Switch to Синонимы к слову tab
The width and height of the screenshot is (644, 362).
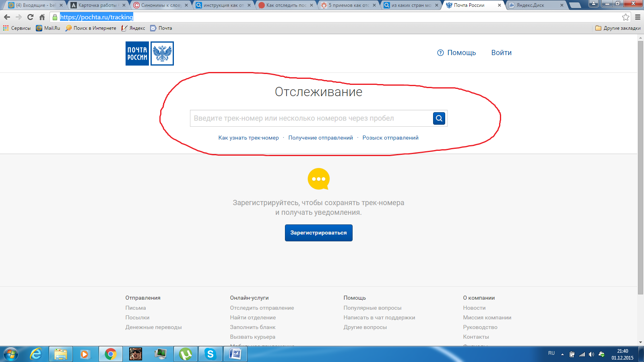coord(161,5)
